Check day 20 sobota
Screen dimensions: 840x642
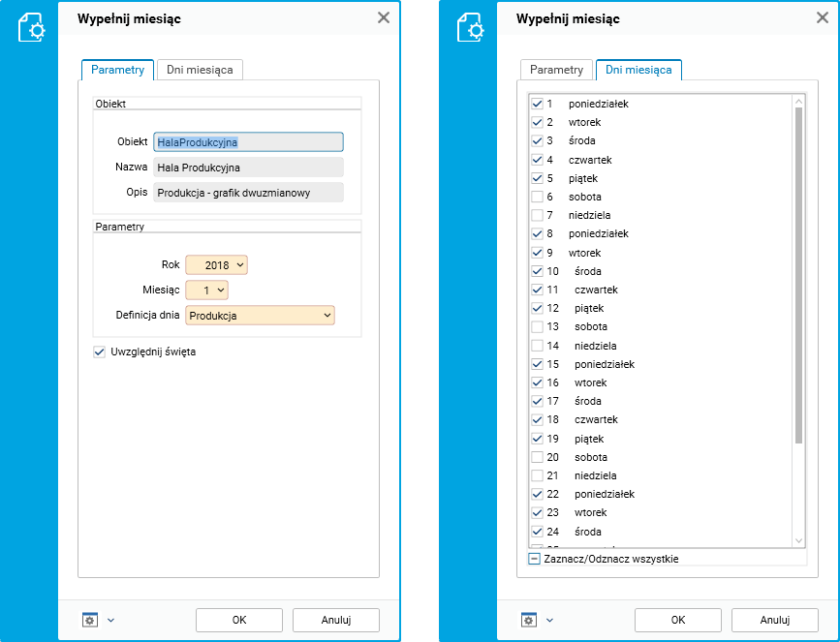tap(537, 457)
